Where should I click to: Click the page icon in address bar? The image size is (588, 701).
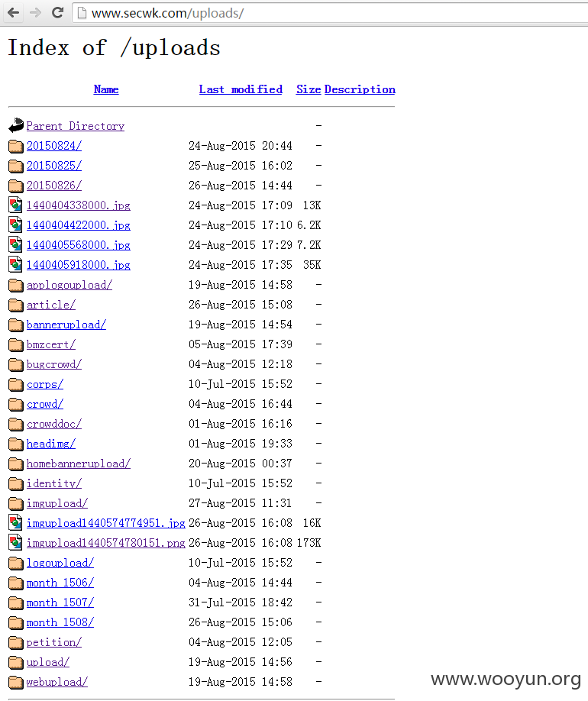(82, 13)
